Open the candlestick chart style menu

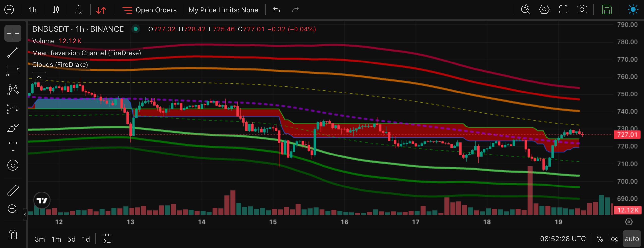55,10
